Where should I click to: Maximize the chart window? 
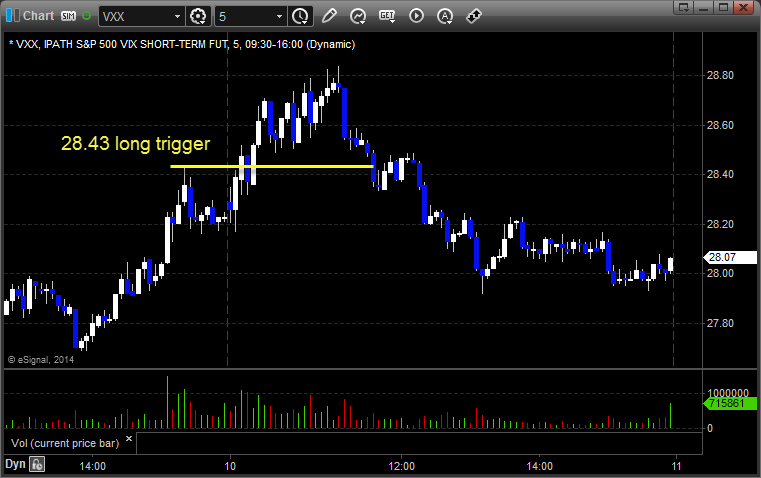[x=724, y=8]
